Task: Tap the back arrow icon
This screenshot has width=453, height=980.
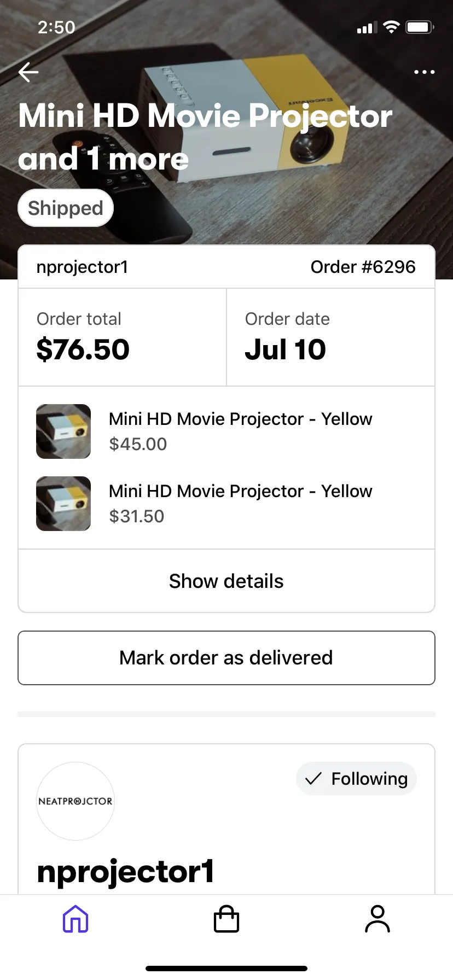Action: tap(28, 72)
